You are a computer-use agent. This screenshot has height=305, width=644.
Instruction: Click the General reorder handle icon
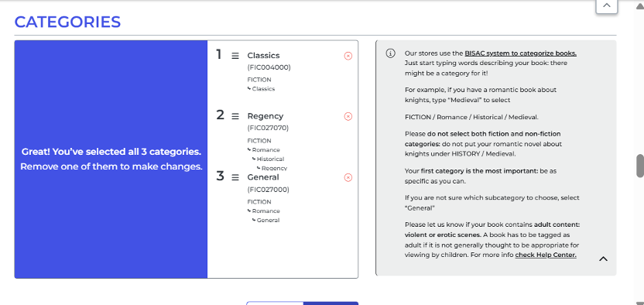coord(235,177)
